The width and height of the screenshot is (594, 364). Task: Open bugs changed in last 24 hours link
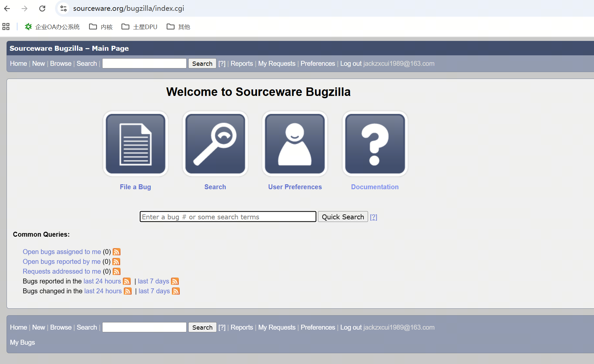click(x=103, y=291)
